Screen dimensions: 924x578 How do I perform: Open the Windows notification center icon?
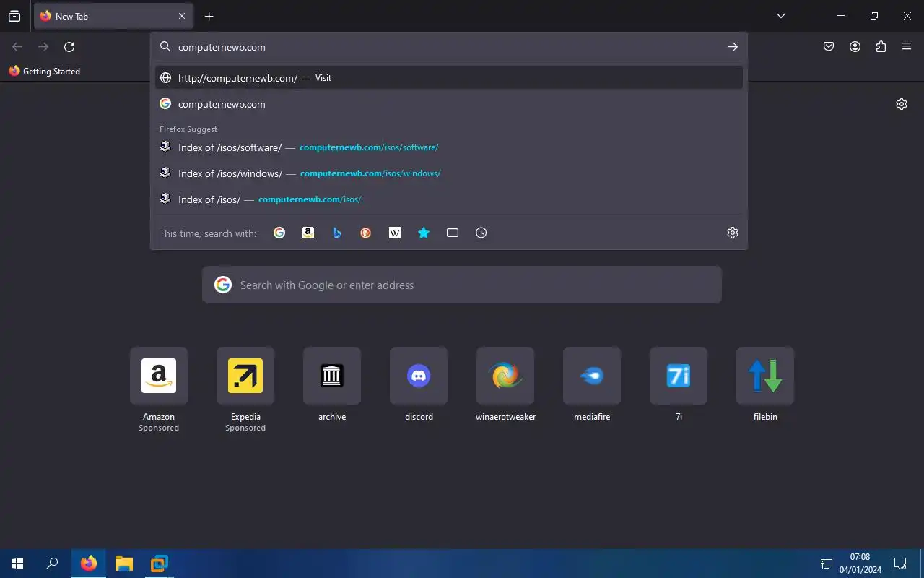click(900, 564)
